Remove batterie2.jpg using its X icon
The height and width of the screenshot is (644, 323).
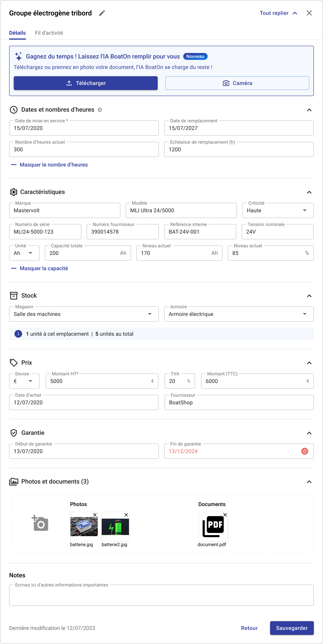[126, 515]
